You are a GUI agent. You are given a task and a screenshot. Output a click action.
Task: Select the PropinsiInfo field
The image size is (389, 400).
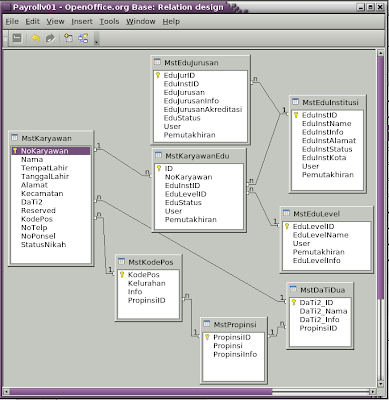[x=234, y=354]
